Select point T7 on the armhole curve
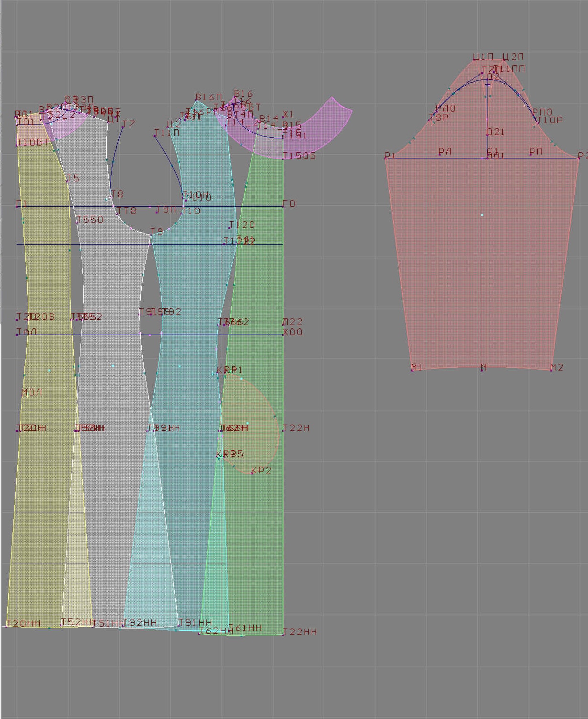Image resolution: width=588 pixels, height=719 pixels. click(123, 127)
